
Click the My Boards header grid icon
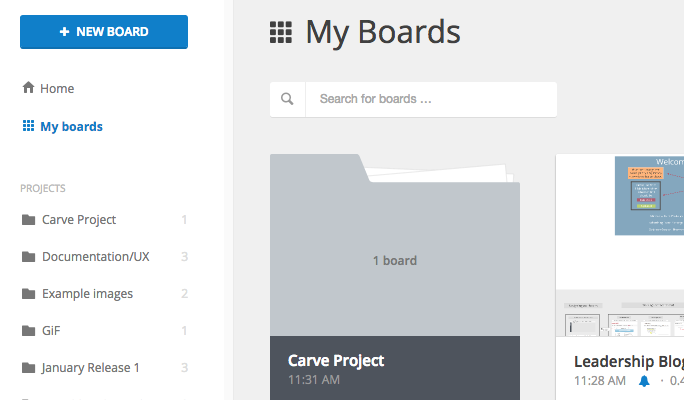(x=281, y=32)
